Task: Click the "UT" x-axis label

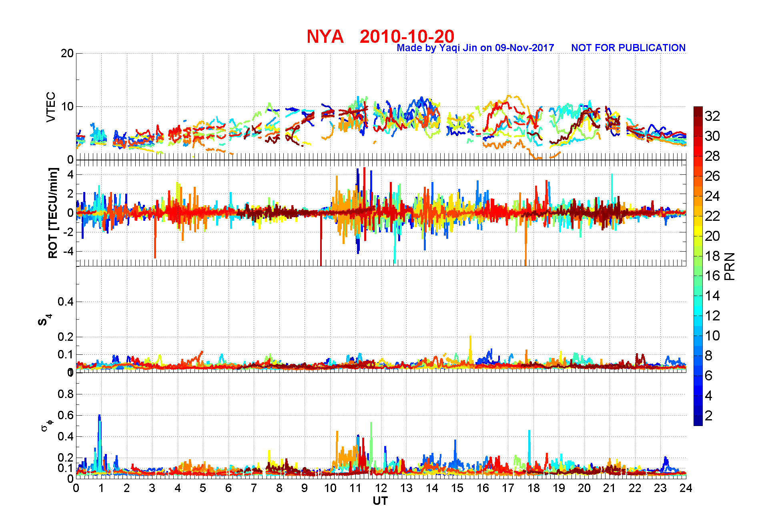Action: coord(380,501)
